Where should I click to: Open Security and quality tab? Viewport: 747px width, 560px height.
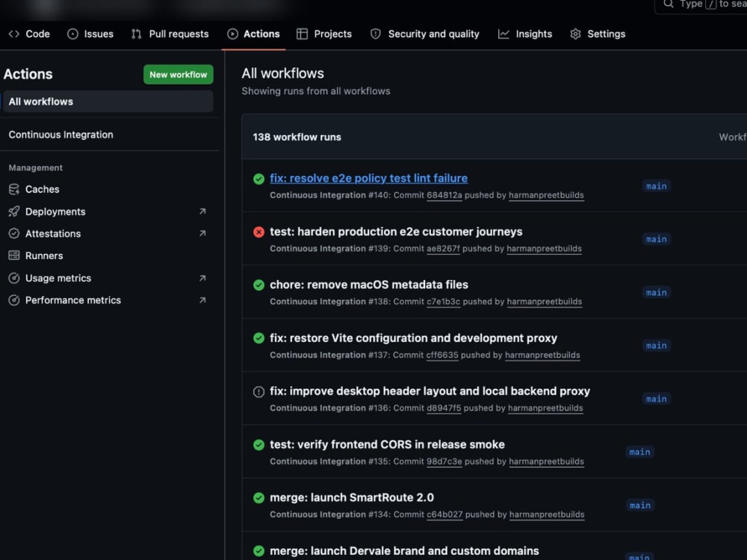click(425, 34)
